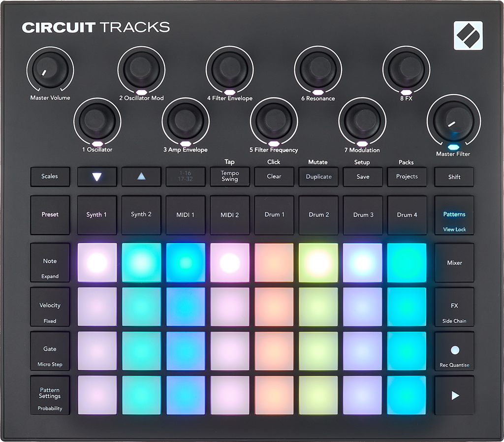The height and width of the screenshot is (442, 504).
Task: Tap the 5 Filter Frequency knob
Action: (x=274, y=121)
